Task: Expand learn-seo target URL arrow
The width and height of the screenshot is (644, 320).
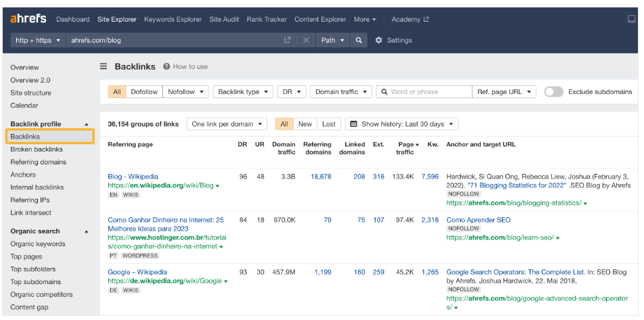Action: [557, 238]
